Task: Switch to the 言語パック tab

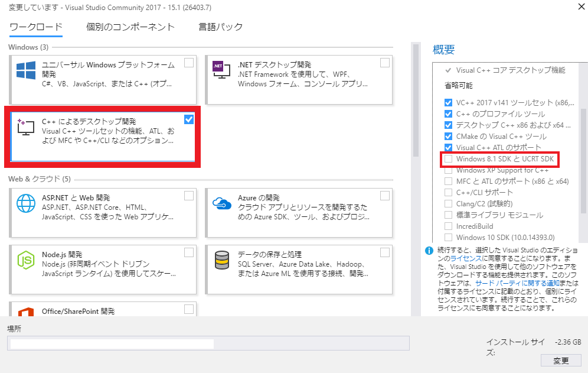Action: click(221, 27)
